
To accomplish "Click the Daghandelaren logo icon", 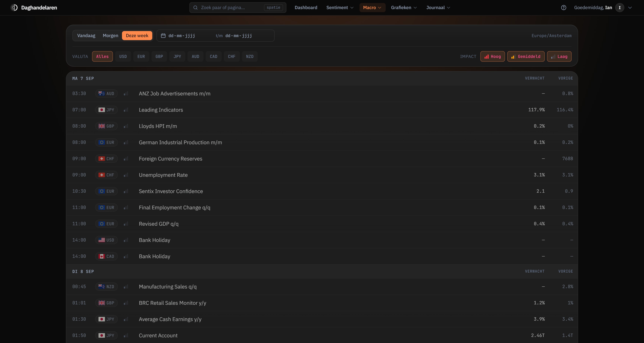I will tap(14, 8).
